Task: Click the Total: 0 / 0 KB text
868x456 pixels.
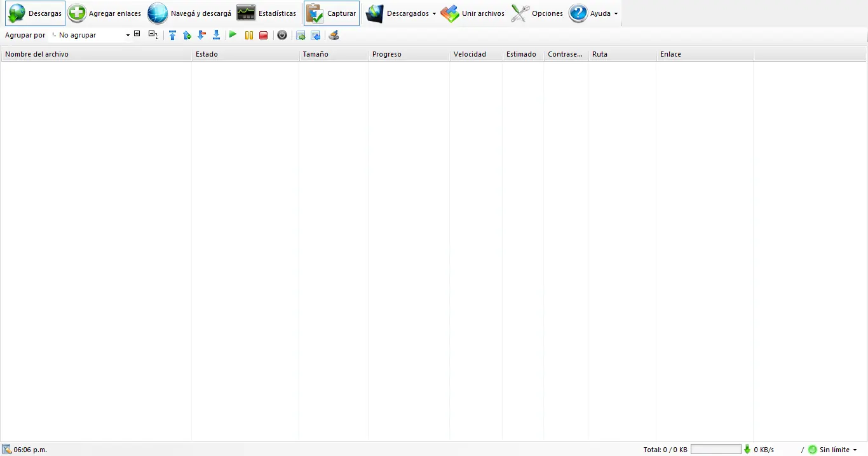Action: (x=665, y=450)
